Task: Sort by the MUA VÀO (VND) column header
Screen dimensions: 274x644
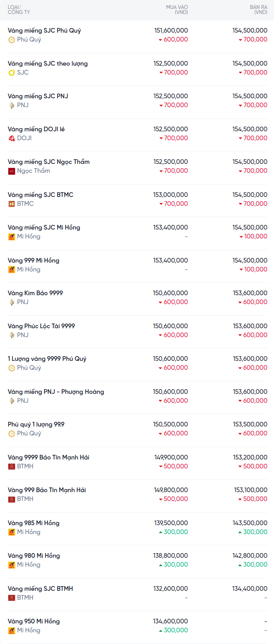Action: (177, 10)
